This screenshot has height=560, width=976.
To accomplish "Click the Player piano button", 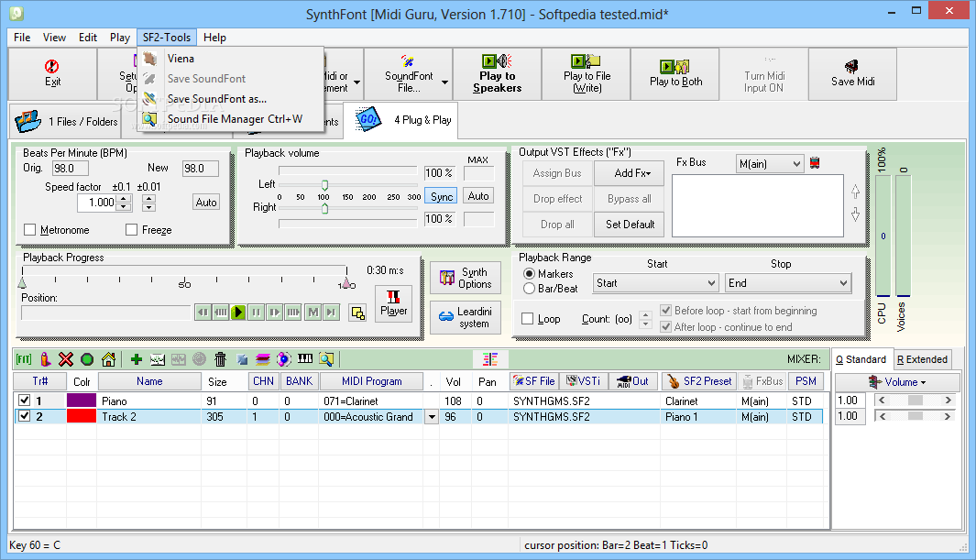I will 393,303.
